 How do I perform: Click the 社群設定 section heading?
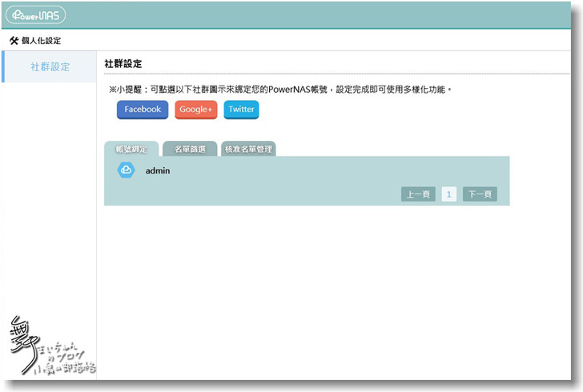123,63
